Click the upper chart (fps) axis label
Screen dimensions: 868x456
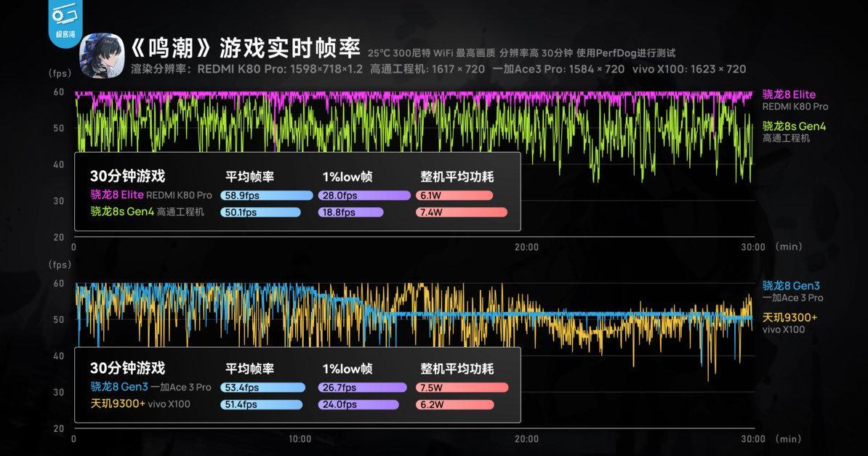[60, 73]
